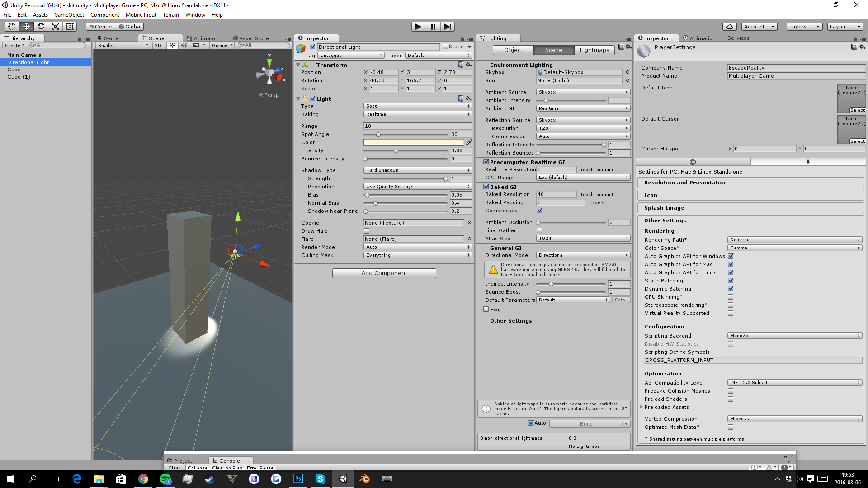The image size is (868, 488).
Task: Open Transform component gear settings
Action: [x=469, y=65]
